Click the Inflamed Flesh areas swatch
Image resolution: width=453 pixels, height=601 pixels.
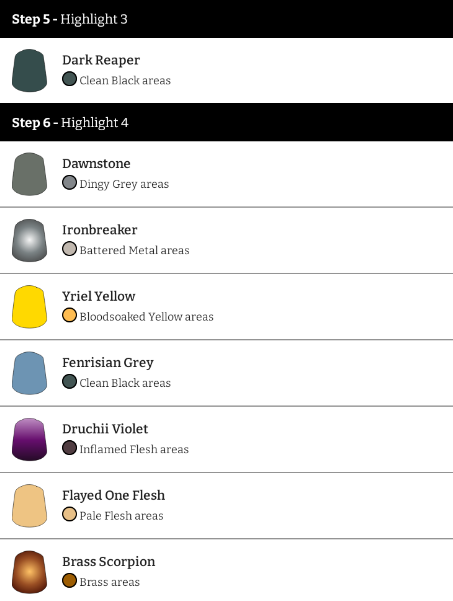69,448
